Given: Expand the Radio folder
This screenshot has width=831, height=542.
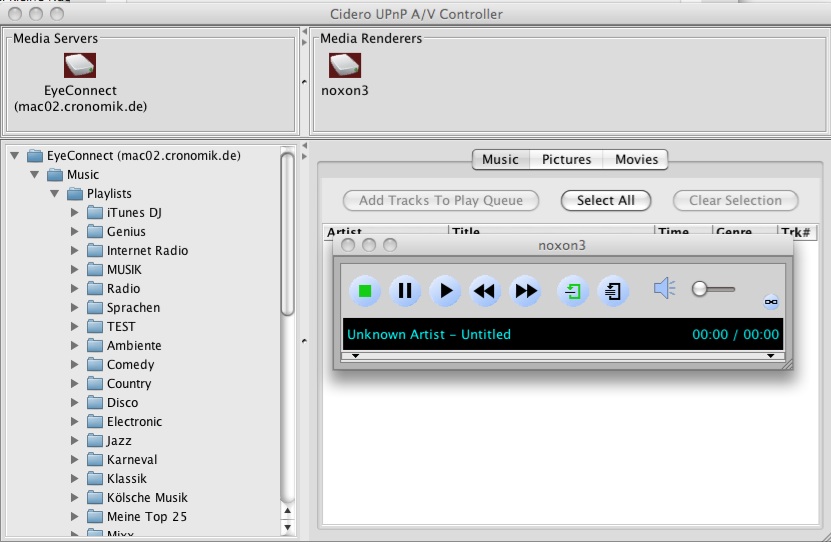Looking at the screenshot, I should click(75, 289).
